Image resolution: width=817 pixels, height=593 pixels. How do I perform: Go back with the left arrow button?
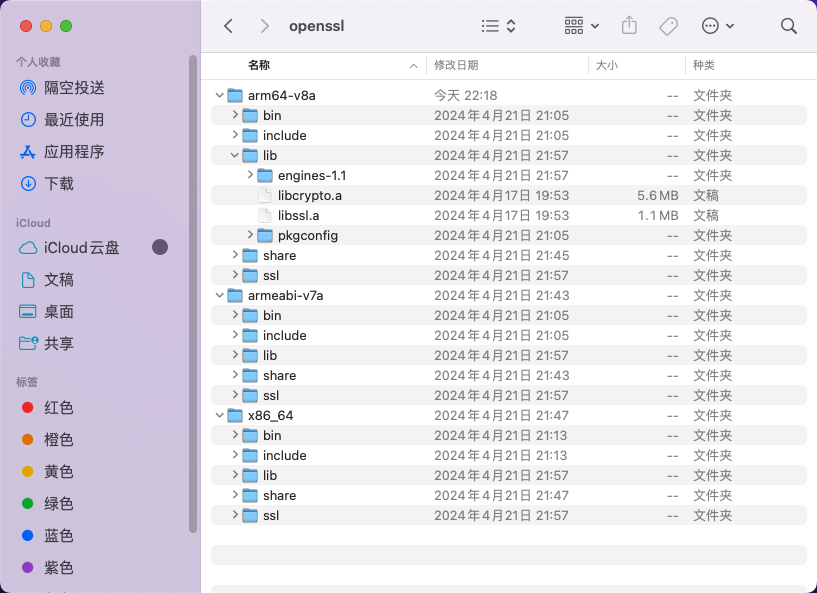[228, 26]
